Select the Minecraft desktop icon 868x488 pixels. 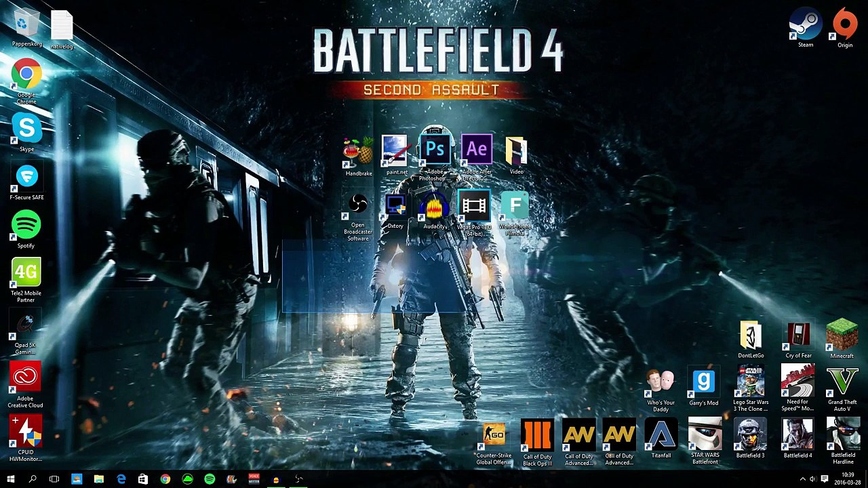[x=842, y=339]
